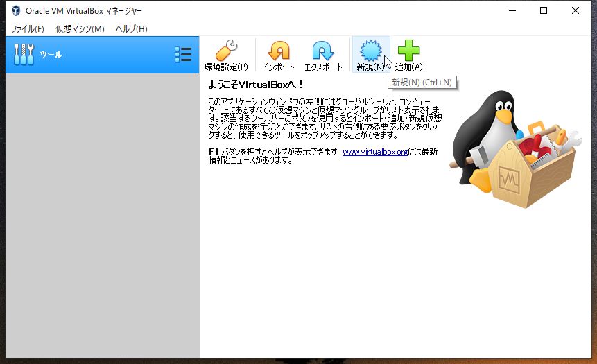Screen dimensions: 597x364
Task: Select the ツール item in left pane
Action: coord(102,55)
